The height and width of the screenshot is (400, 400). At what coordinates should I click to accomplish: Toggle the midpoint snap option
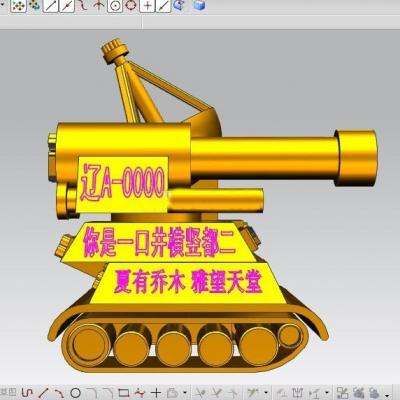tap(67, 6)
